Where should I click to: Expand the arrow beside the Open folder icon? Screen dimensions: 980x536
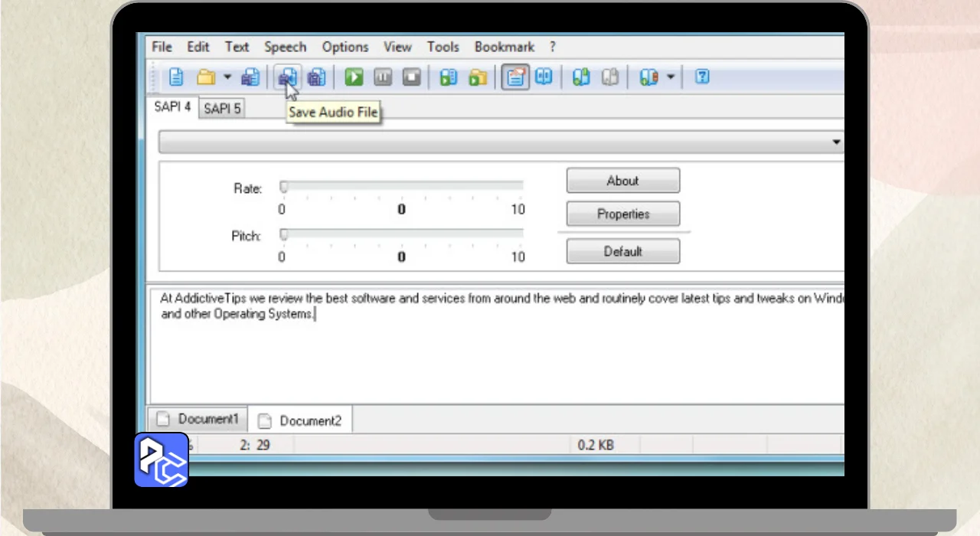[227, 77]
